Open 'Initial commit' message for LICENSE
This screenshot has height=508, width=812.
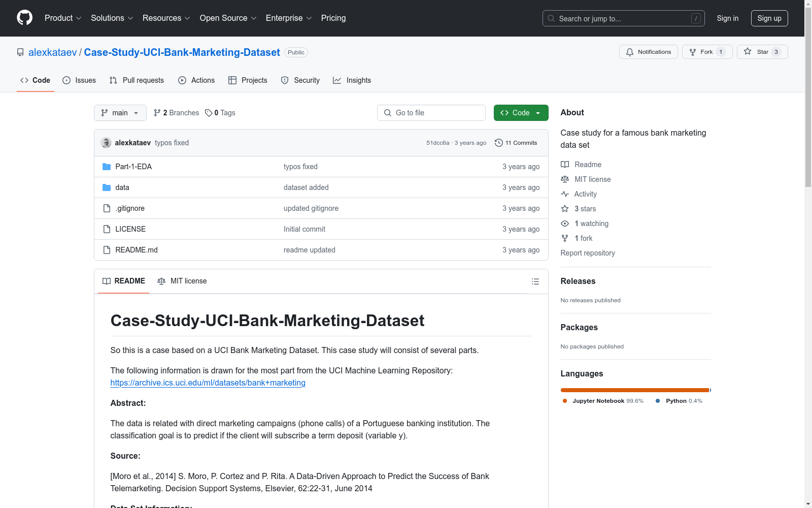[304, 229]
